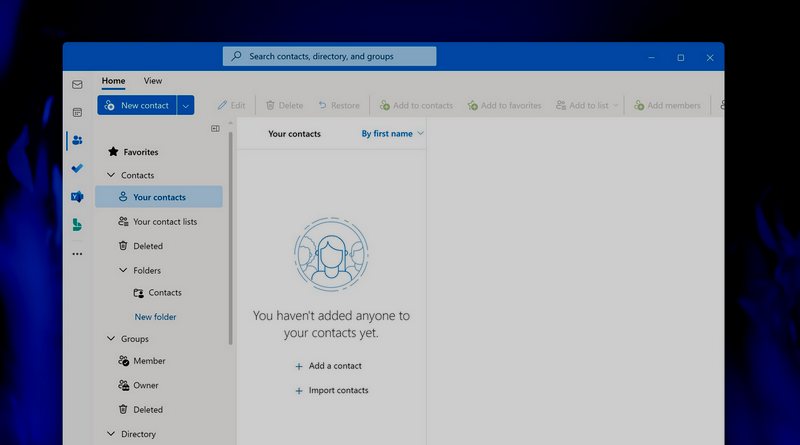This screenshot has height=445, width=800.
Task: Collapse the Folders tree section
Action: 123,270
